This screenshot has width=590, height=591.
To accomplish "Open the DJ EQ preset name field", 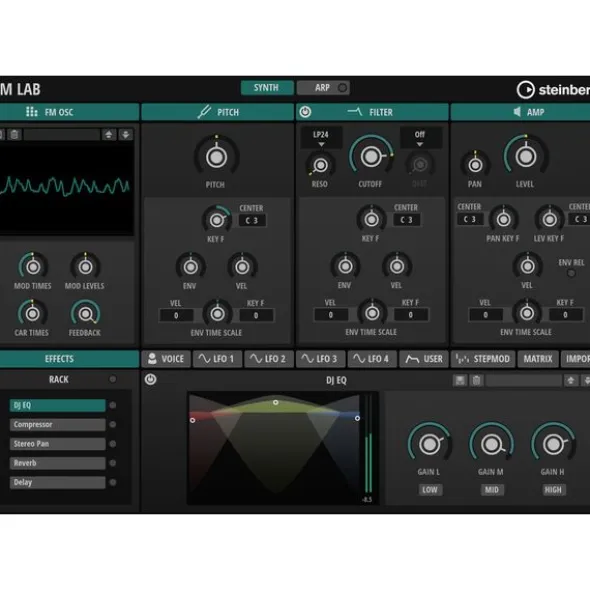I will click(x=524, y=380).
